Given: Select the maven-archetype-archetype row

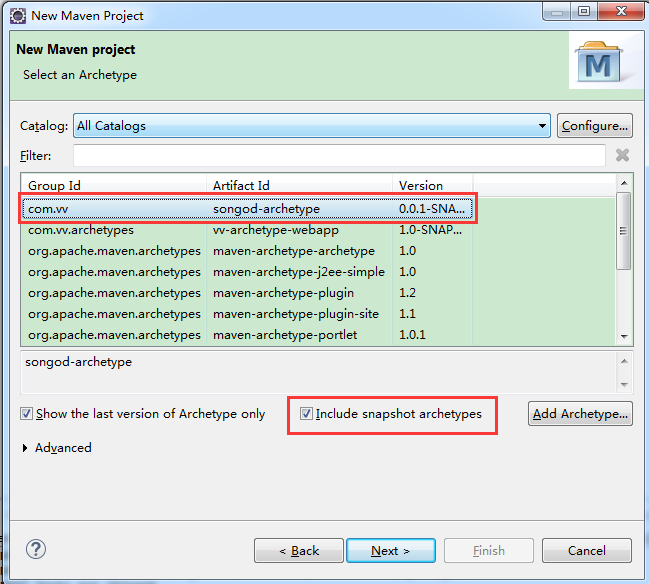Looking at the screenshot, I should (247, 251).
